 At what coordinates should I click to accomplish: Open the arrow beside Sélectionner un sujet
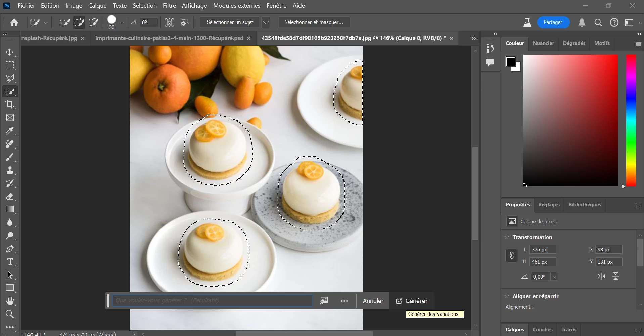(266, 23)
